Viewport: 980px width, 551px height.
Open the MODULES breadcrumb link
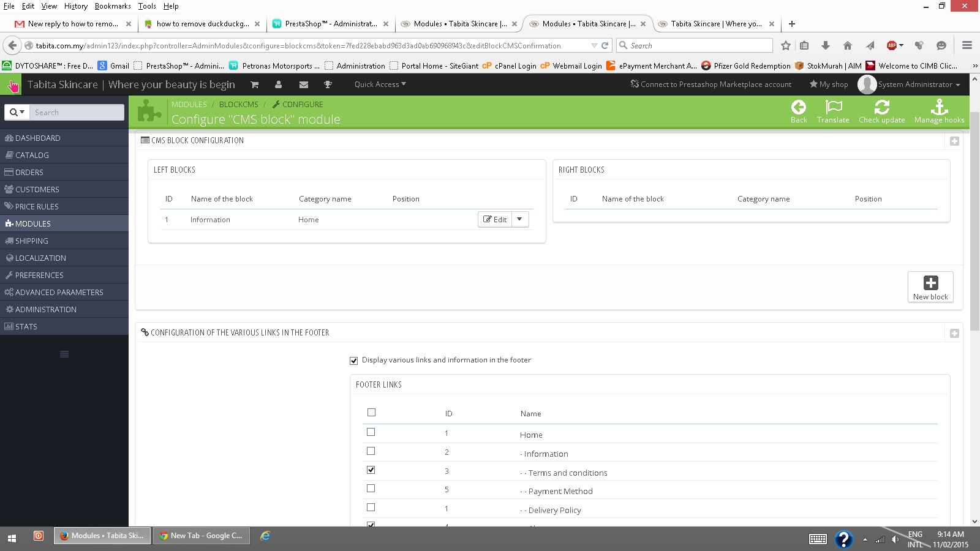(x=189, y=105)
